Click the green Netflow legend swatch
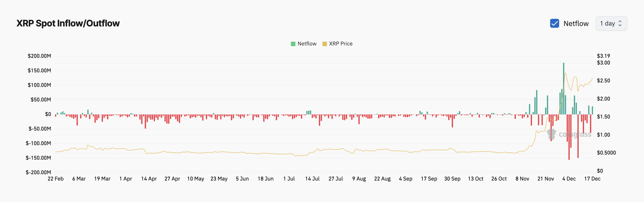The image size is (644, 202). coord(293,44)
